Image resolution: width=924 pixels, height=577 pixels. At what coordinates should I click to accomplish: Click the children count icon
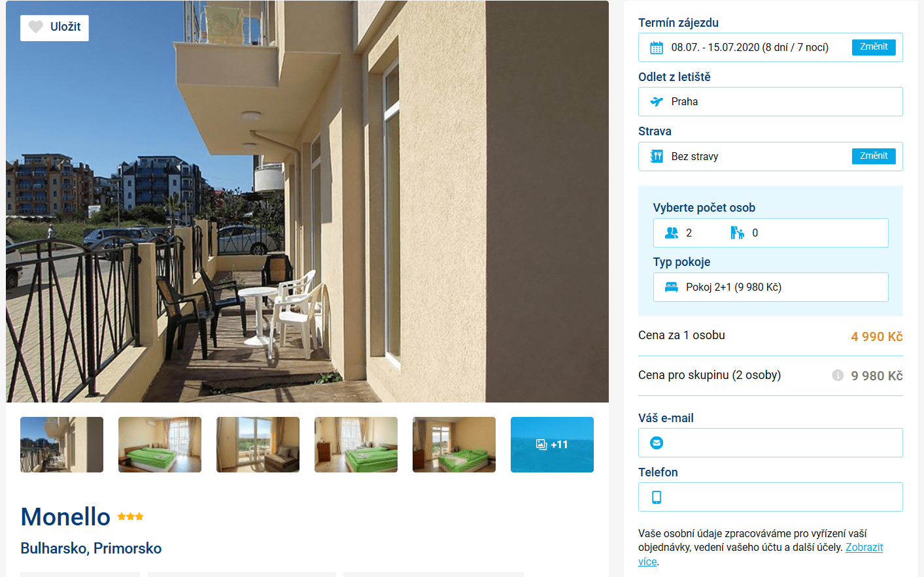pyautogui.click(x=737, y=233)
